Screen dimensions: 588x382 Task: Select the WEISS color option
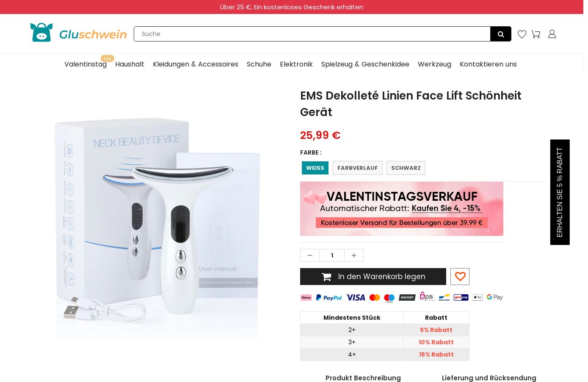[315, 168]
